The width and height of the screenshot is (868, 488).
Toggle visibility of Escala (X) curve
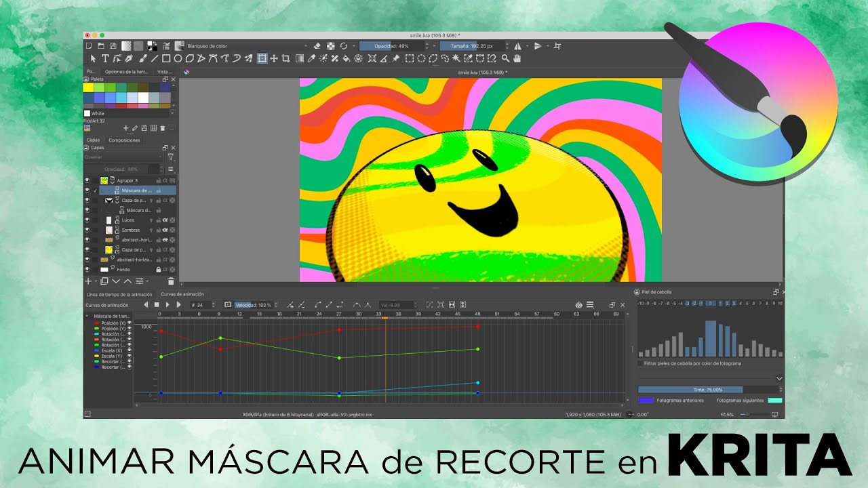[x=129, y=350]
